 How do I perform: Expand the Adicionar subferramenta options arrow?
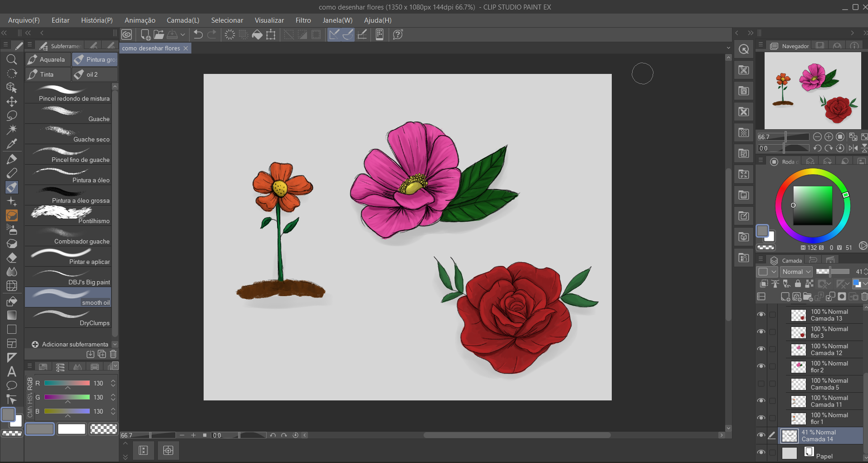[115, 344]
